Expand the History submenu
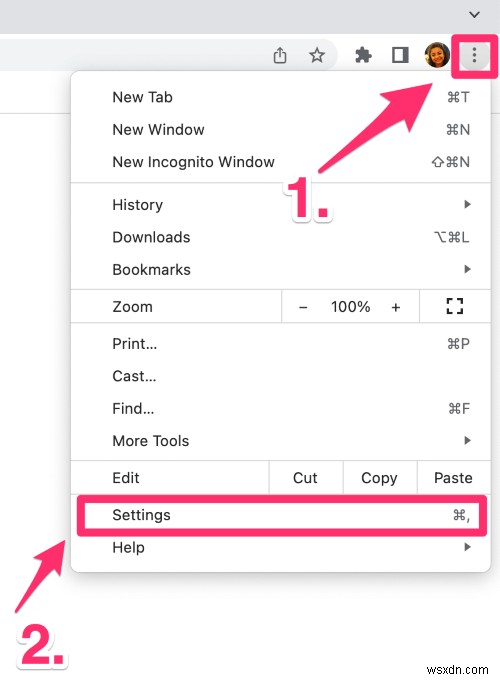Image resolution: width=500 pixels, height=680 pixels. [x=281, y=205]
